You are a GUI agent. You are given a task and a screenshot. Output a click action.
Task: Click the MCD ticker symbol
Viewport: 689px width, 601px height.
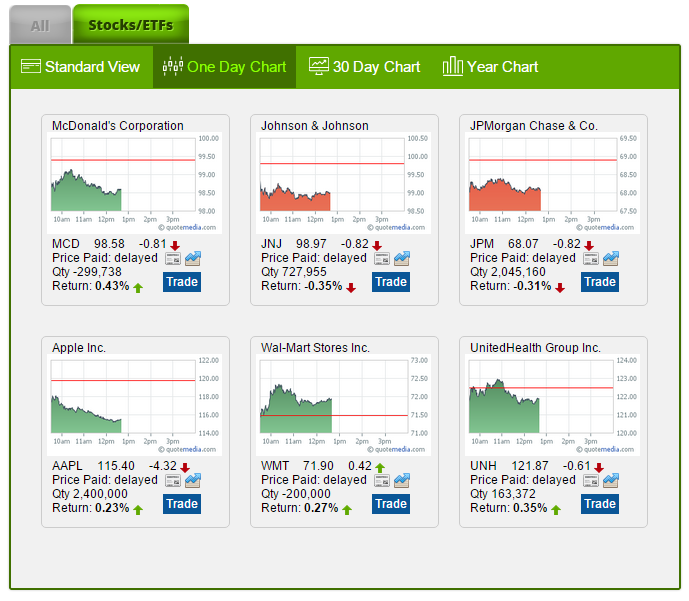coord(65,244)
